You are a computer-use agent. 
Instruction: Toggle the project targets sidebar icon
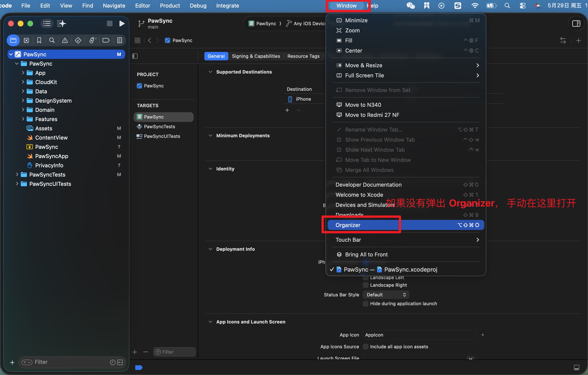tap(135, 56)
